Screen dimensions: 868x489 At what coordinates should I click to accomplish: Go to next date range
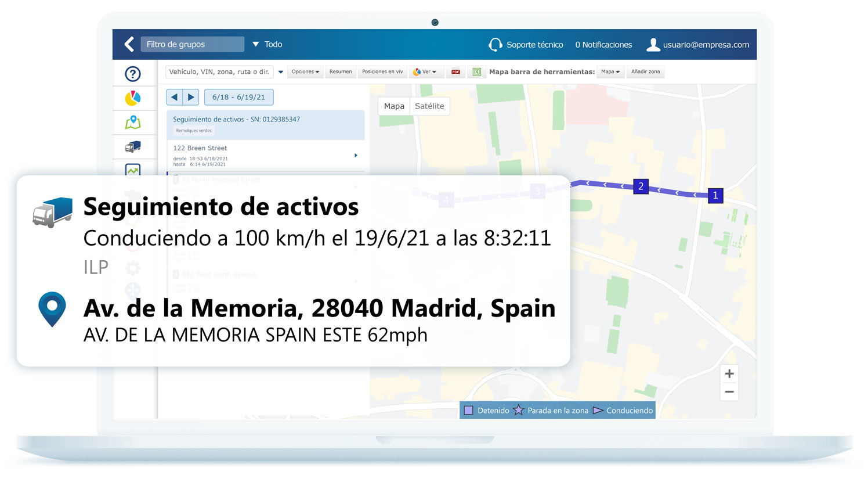point(191,97)
